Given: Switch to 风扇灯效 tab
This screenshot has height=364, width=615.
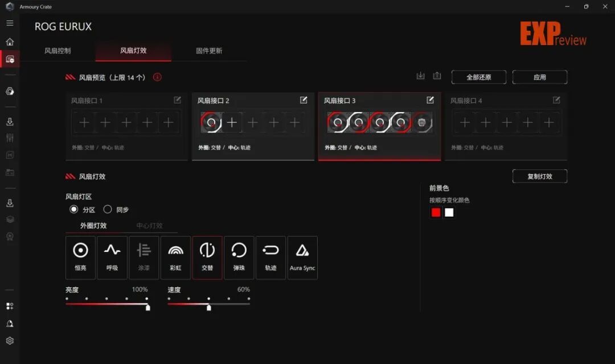Looking at the screenshot, I should tap(133, 51).
